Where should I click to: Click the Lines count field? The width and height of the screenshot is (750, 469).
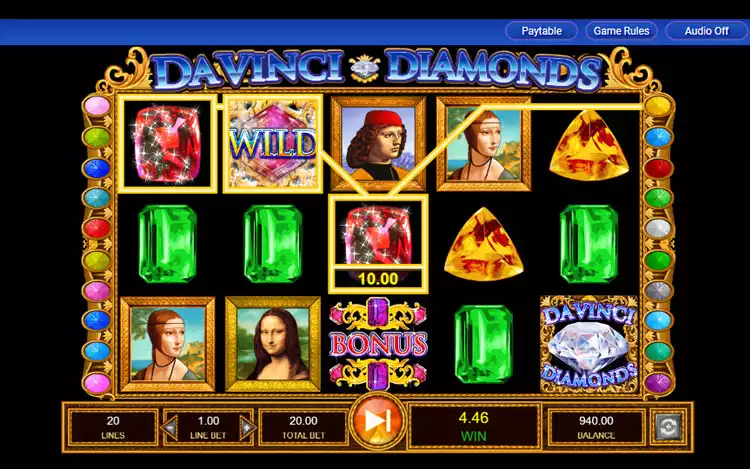[113, 427]
